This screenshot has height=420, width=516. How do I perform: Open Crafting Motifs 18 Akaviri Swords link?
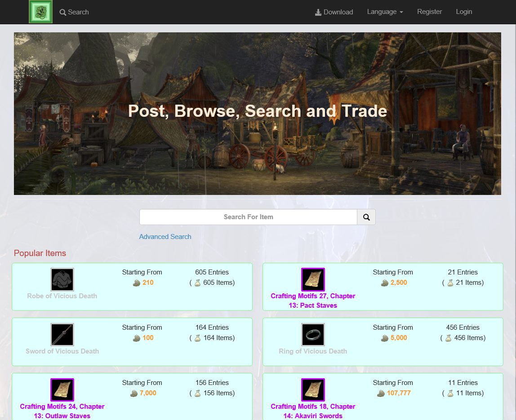click(313, 411)
